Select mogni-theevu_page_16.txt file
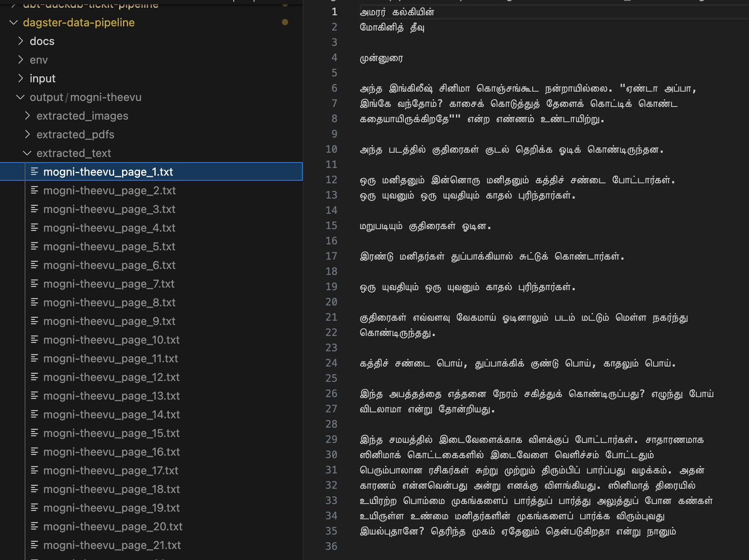749x560 pixels. click(x=111, y=452)
